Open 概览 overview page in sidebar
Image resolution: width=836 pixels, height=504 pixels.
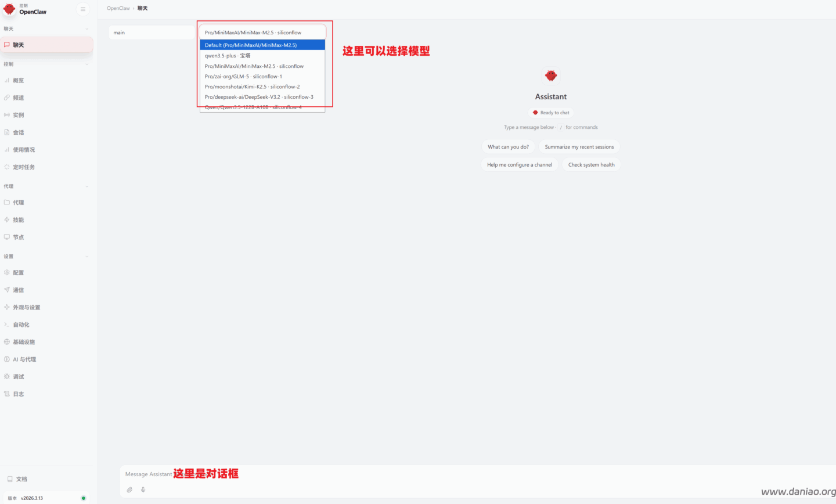click(19, 81)
